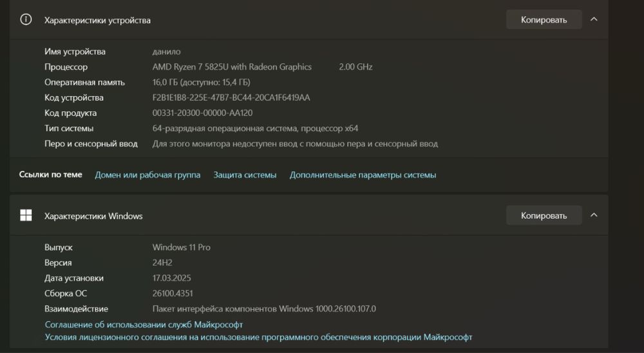Click the Версия label
The image size is (644, 353).
coord(58,263)
